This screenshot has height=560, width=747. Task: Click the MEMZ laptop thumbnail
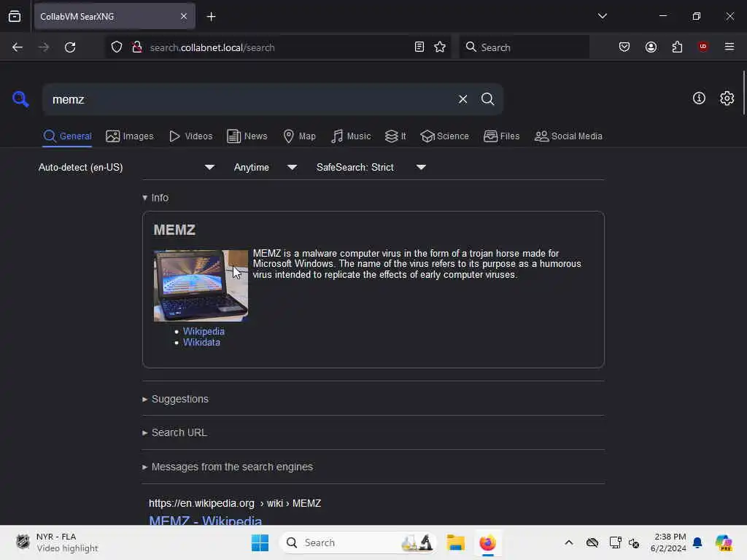(201, 286)
